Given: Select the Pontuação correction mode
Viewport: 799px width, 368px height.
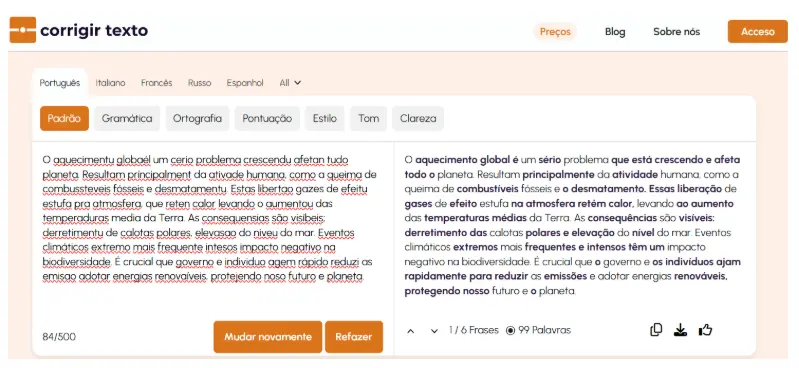Looking at the screenshot, I should click(x=267, y=118).
